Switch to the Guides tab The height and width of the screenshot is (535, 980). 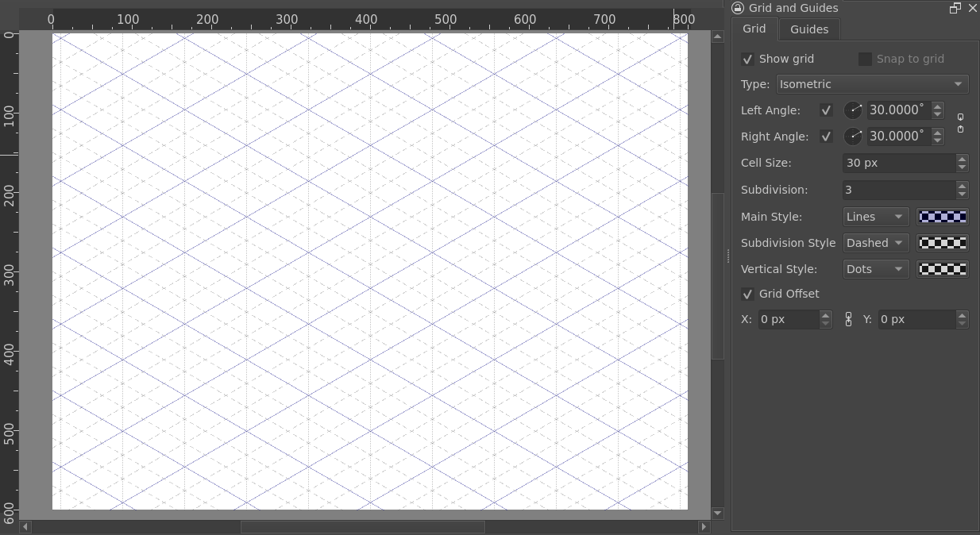808,29
